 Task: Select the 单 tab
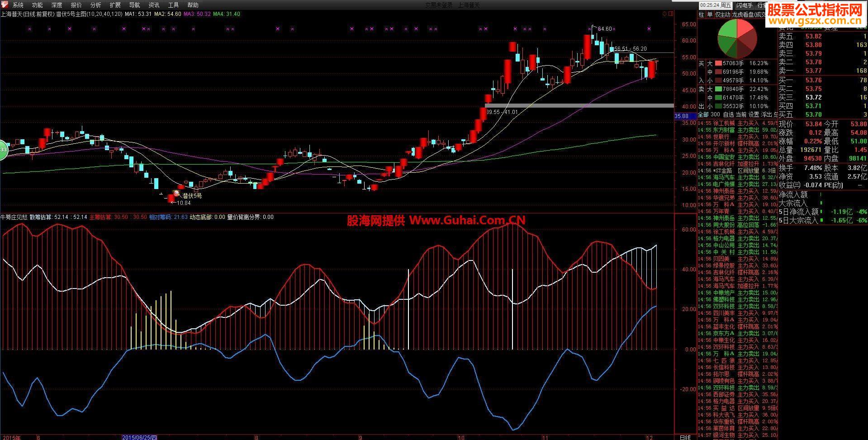pos(710,14)
